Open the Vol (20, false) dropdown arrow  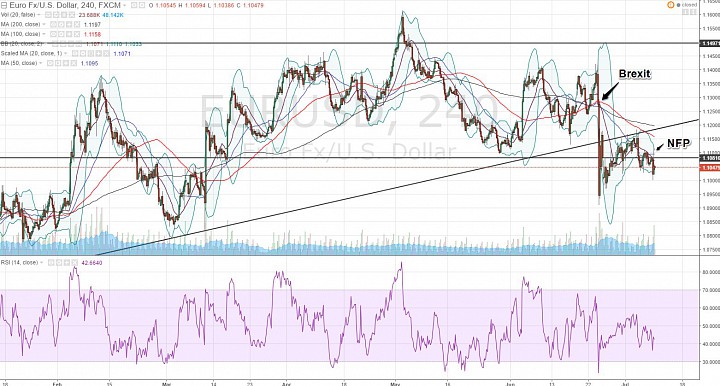click(x=39, y=15)
